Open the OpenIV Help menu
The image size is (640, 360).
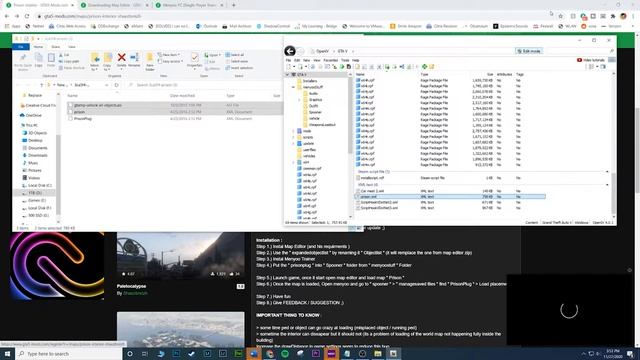tap(356, 60)
